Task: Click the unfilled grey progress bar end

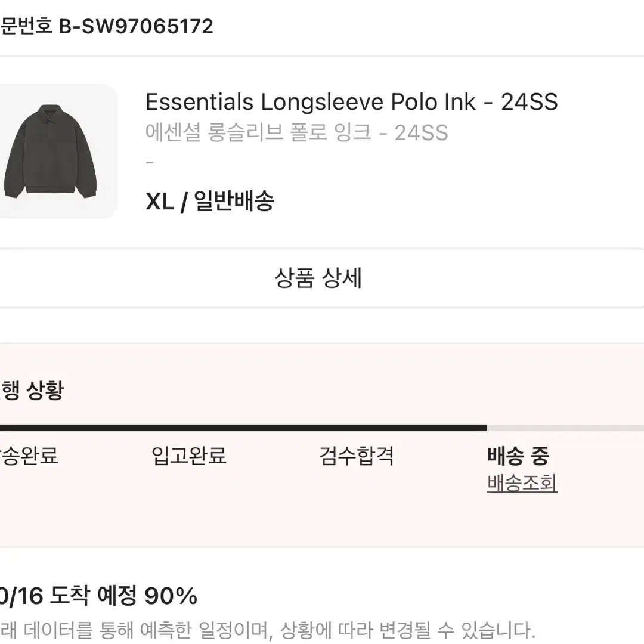Action: pyautogui.click(x=565, y=428)
